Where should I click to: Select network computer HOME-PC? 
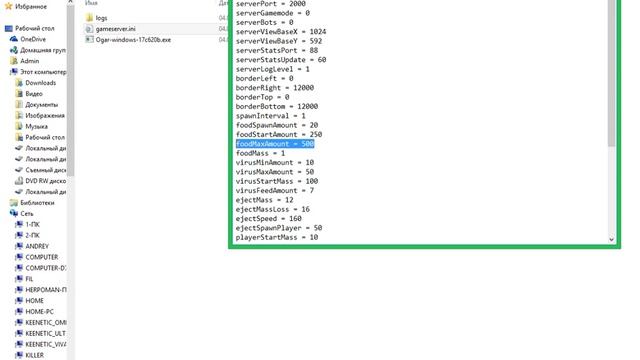(x=34, y=311)
